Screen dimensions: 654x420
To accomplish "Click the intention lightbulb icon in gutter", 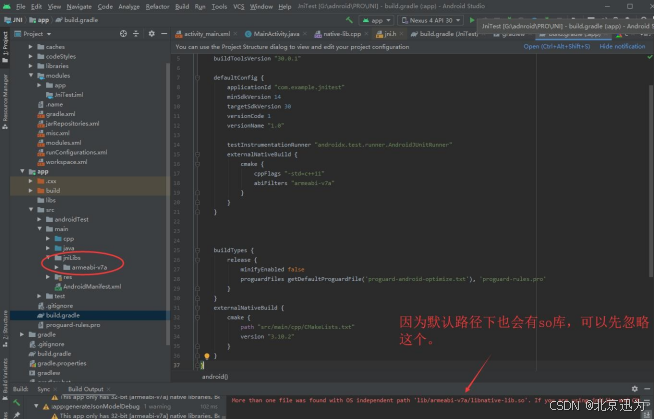I will click(x=206, y=356).
